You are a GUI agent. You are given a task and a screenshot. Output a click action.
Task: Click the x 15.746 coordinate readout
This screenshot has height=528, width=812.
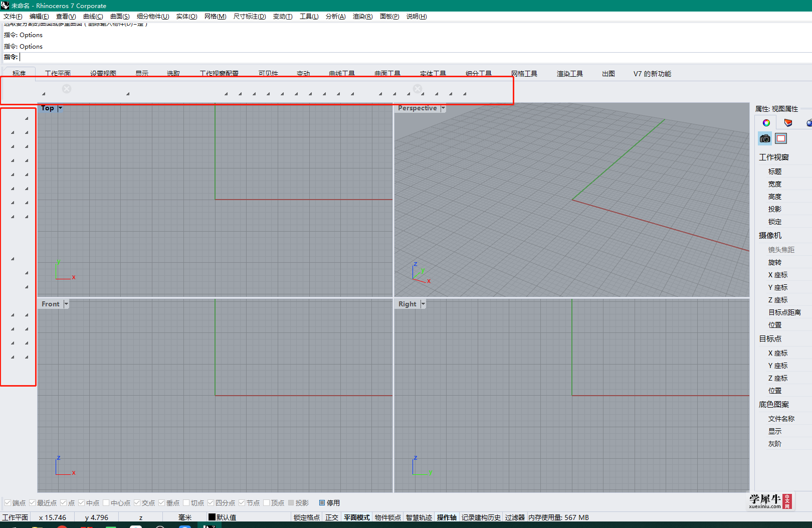point(53,517)
